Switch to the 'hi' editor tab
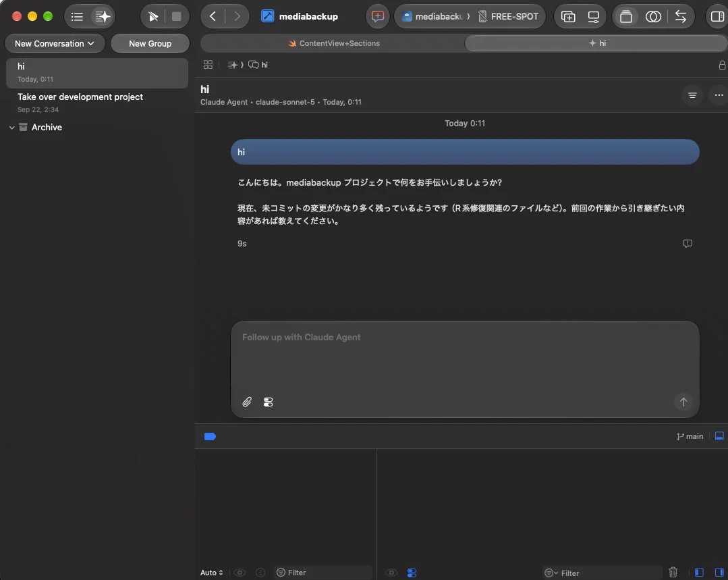This screenshot has height=580, width=728. [x=596, y=43]
